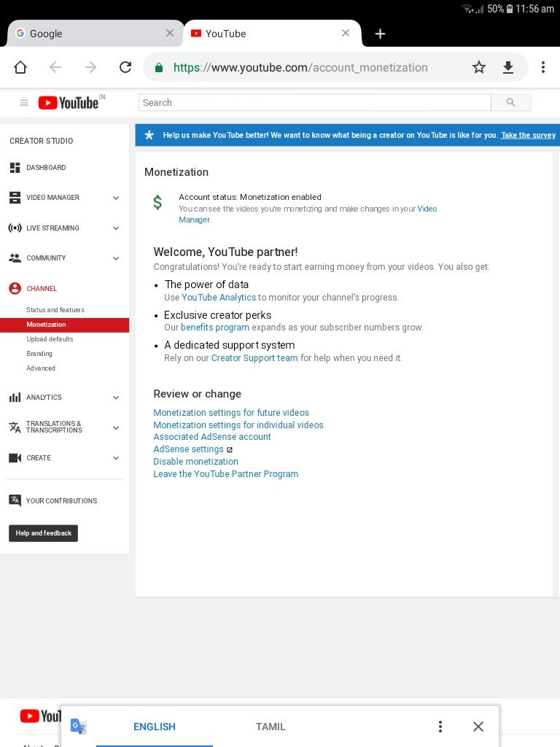Click the search magnifier button
The image size is (560, 747).
511,102
